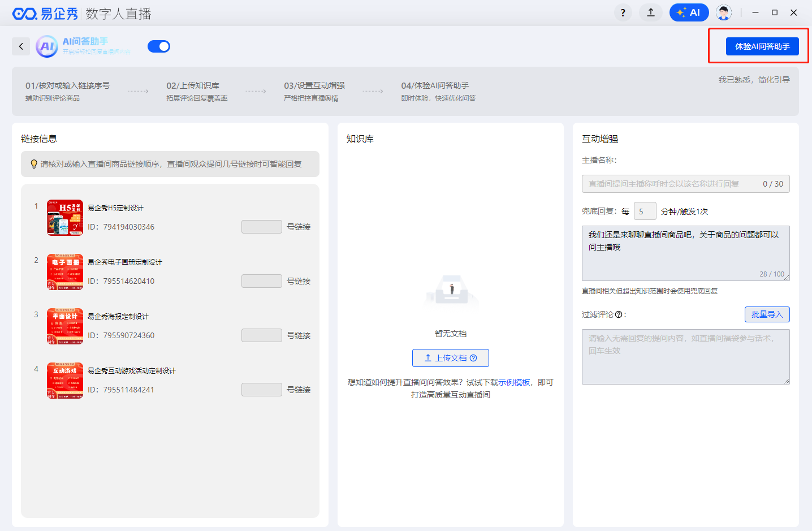Open the blue AI sparkle button
This screenshot has width=812, height=531.
(689, 12)
